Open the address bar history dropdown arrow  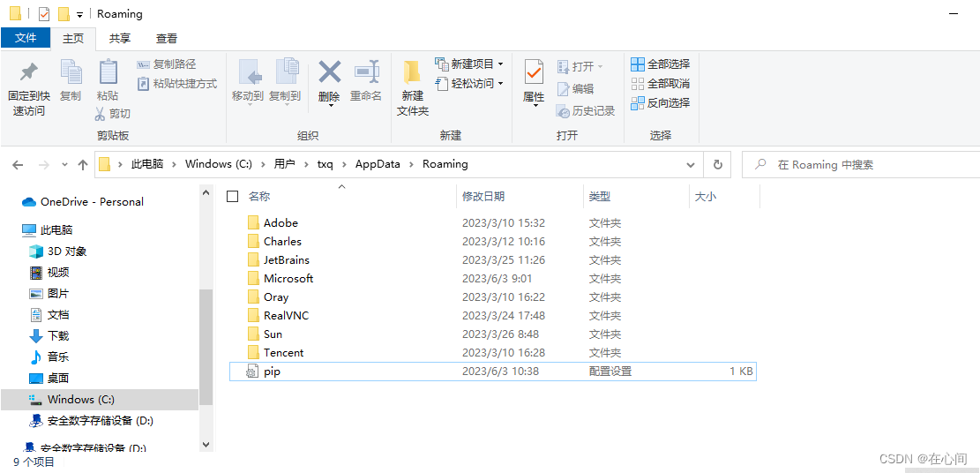pyautogui.click(x=688, y=165)
